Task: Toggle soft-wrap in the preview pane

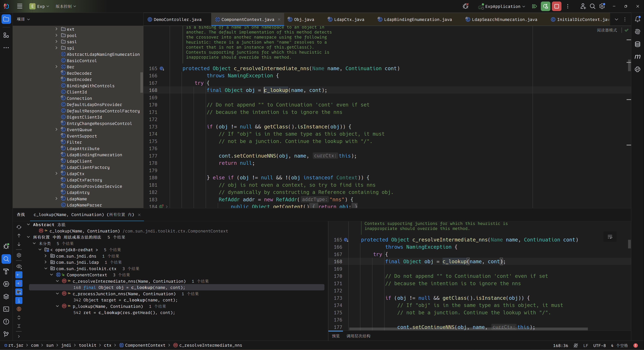Action: point(610,237)
